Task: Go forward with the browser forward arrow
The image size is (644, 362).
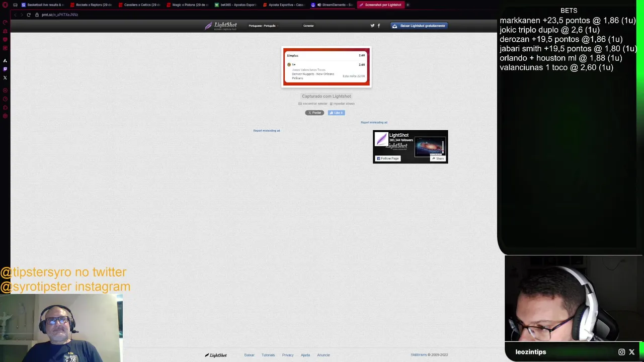Action: (x=21, y=15)
